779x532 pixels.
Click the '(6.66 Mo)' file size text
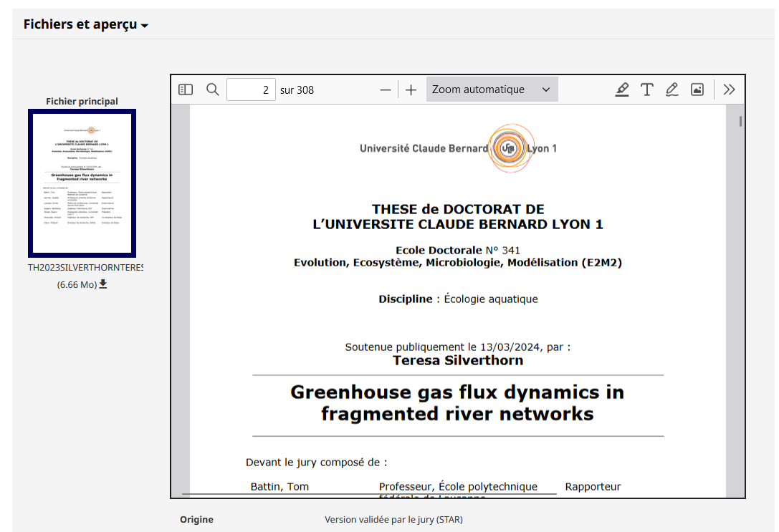point(77,285)
